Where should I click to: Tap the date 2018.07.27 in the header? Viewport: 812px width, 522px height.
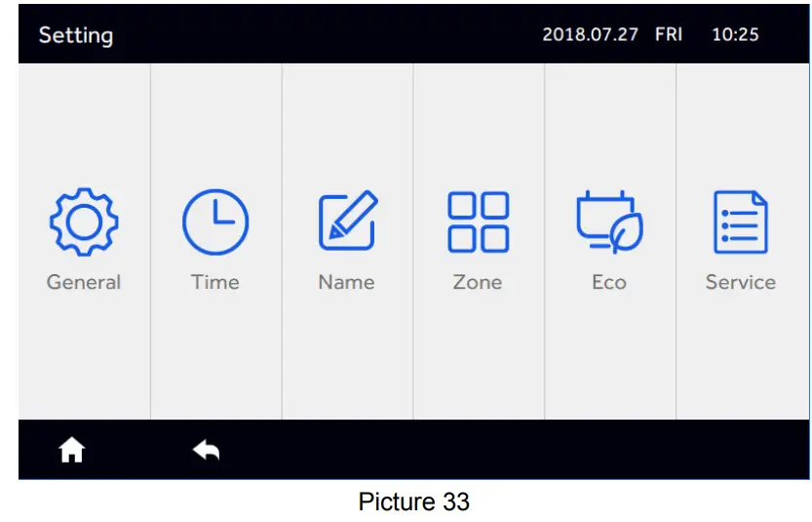tap(590, 35)
